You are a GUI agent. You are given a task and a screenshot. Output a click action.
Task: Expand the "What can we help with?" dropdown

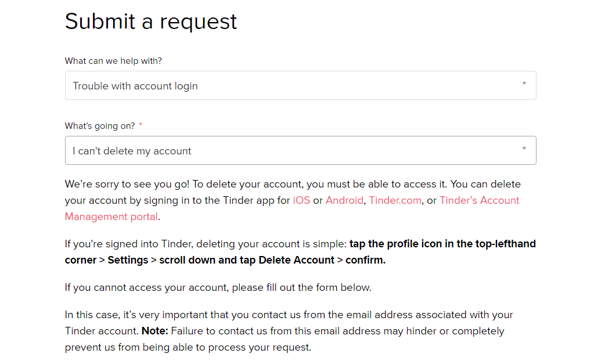click(300, 85)
